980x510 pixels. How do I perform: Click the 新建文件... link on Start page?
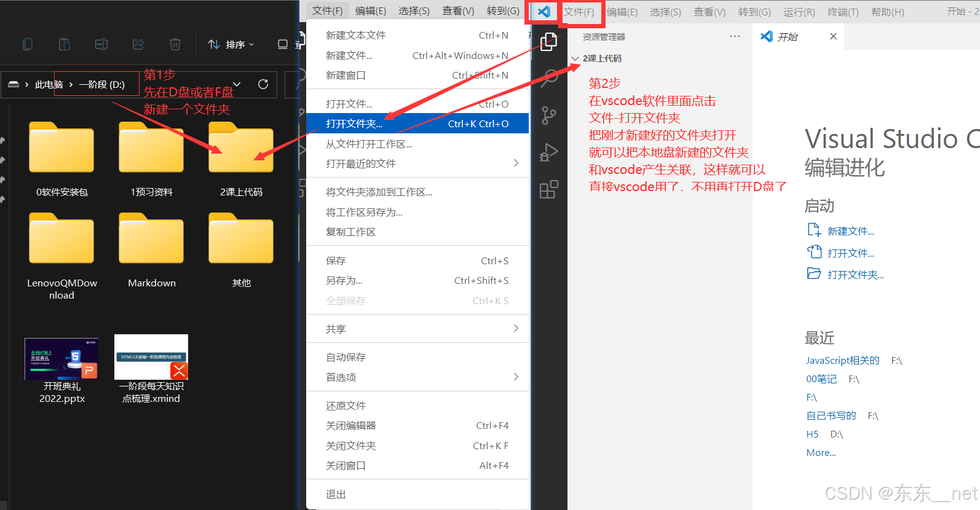850,231
